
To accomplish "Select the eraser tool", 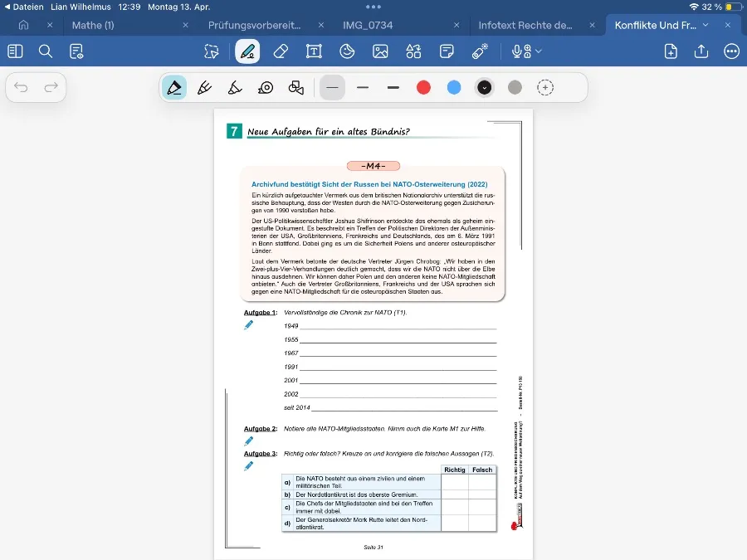I will click(x=281, y=51).
